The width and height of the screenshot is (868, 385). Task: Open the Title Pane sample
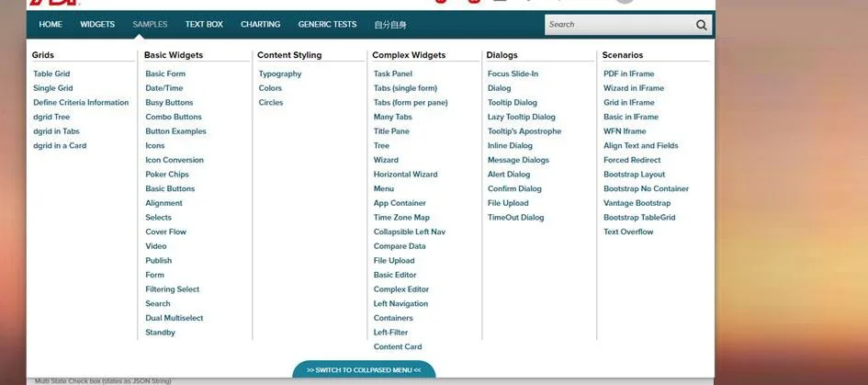coord(391,131)
